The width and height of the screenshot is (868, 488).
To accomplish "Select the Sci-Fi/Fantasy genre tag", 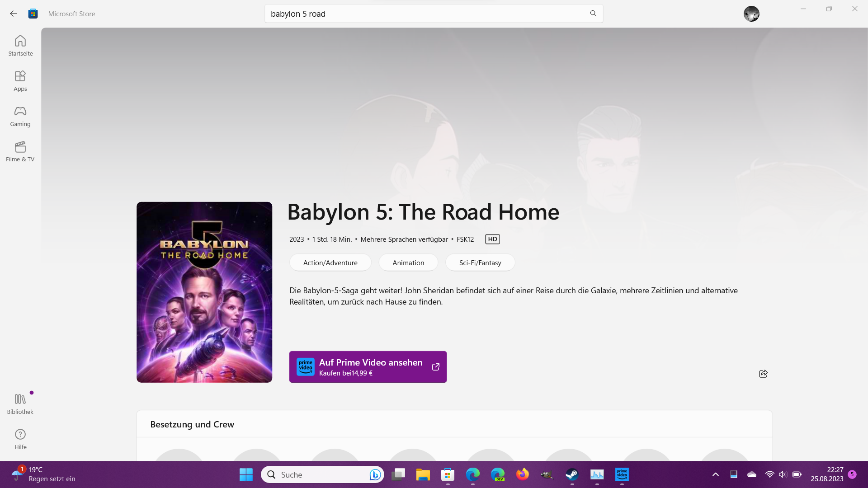I will click(x=480, y=263).
